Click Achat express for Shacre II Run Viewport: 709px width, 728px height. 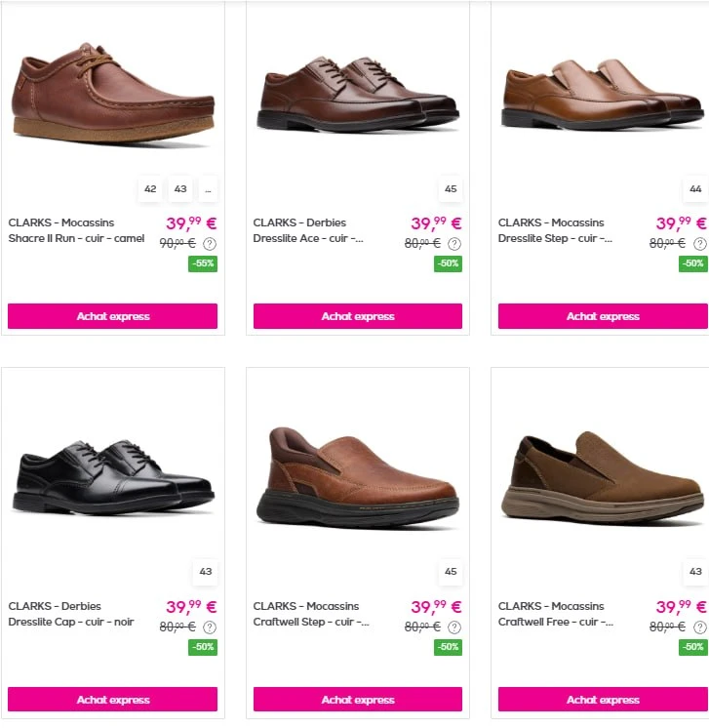click(113, 316)
